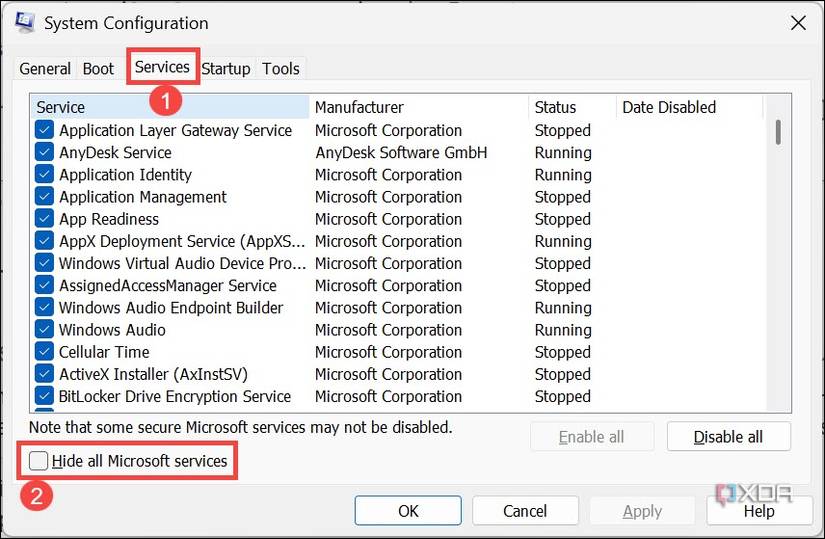The width and height of the screenshot is (825, 539).
Task: Click the Apply button
Action: (x=642, y=511)
